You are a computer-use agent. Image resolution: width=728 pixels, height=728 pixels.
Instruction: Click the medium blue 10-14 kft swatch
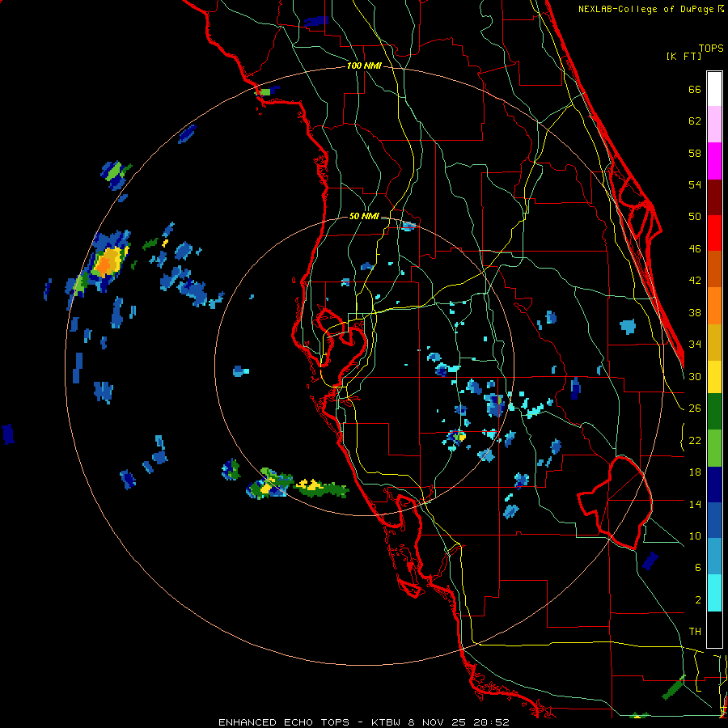[714, 520]
